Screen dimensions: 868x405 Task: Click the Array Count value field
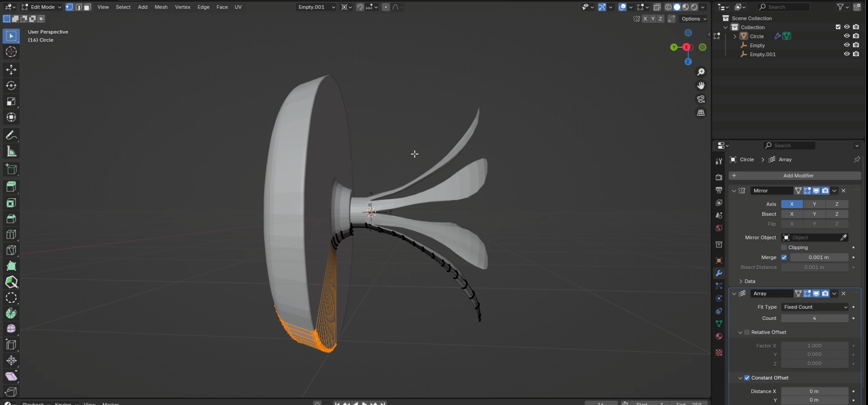coord(815,318)
